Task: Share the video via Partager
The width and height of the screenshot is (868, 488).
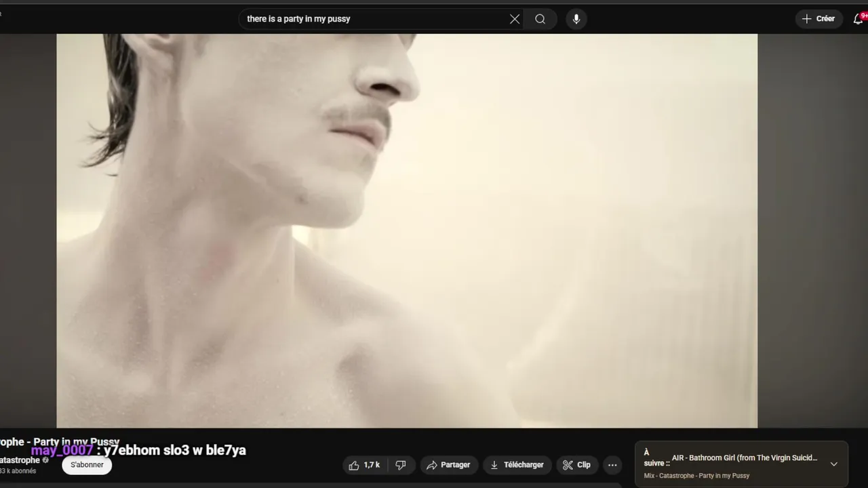Action: coord(448,465)
